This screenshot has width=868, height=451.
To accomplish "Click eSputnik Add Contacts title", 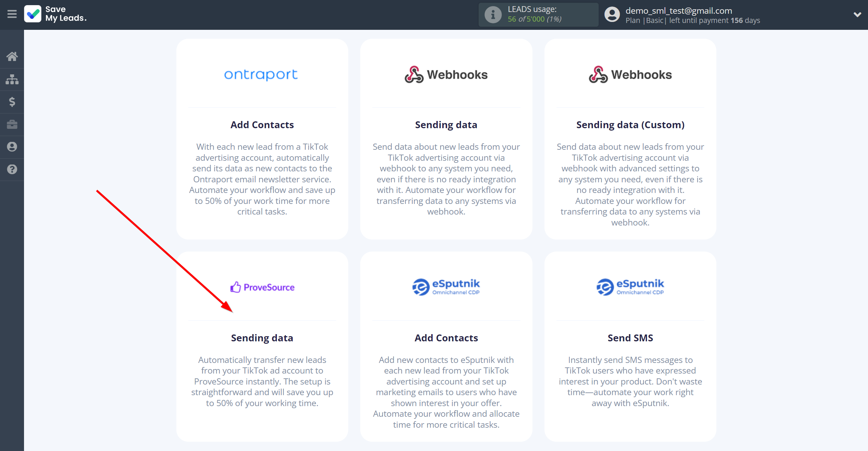I will point(446,338).
